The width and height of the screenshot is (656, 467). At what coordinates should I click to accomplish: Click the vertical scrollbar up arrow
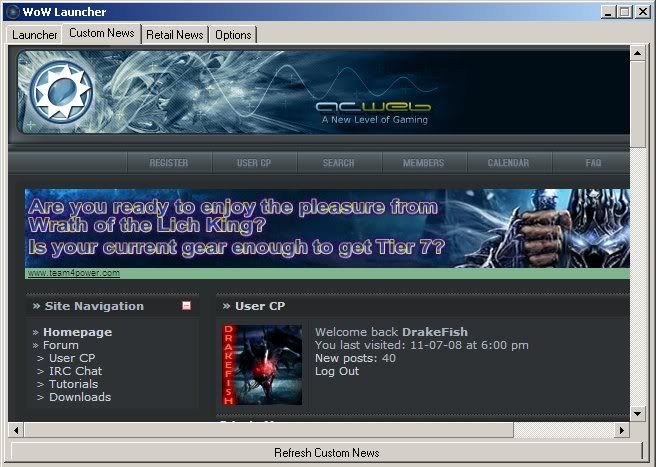[638, 53]
